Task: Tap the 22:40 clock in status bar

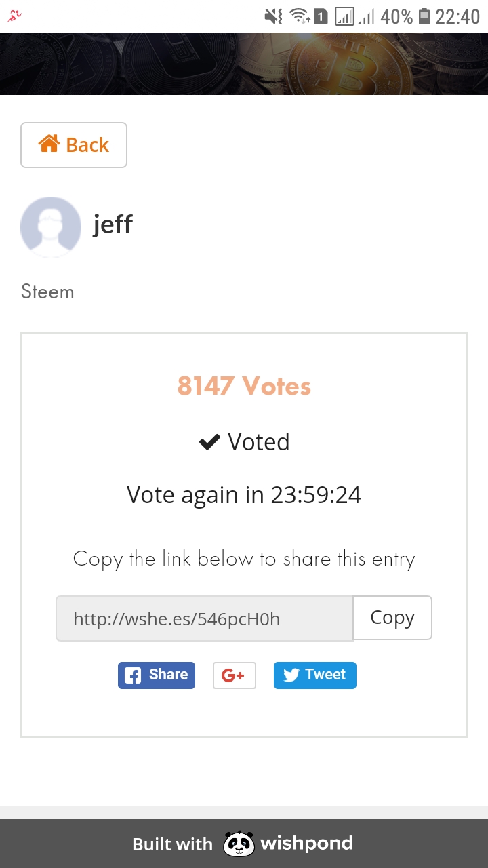Action: (x=457, y=16)
